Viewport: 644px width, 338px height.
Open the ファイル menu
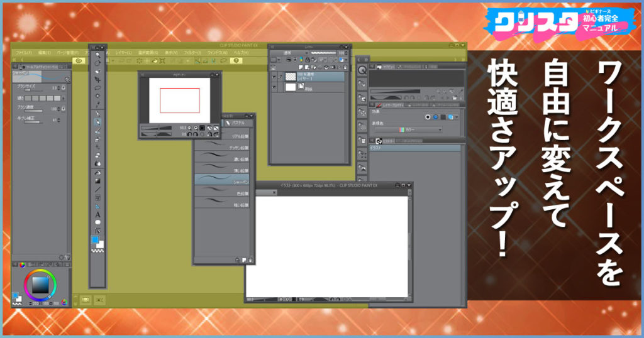tap(23, 53)
